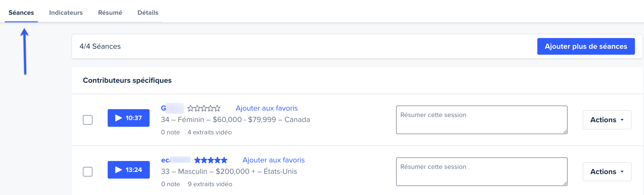Focus the first Résumer cette session field
The image size is (644, 195).
482,120
